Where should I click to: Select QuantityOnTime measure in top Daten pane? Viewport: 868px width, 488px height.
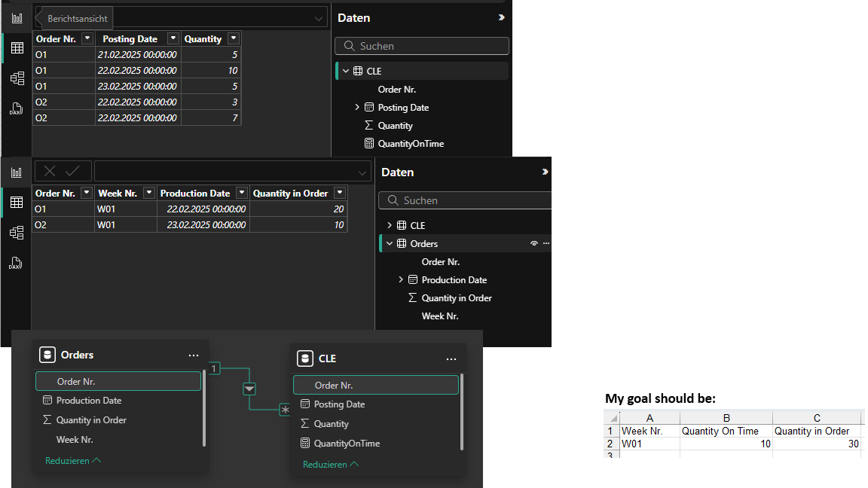click(411, 143)
